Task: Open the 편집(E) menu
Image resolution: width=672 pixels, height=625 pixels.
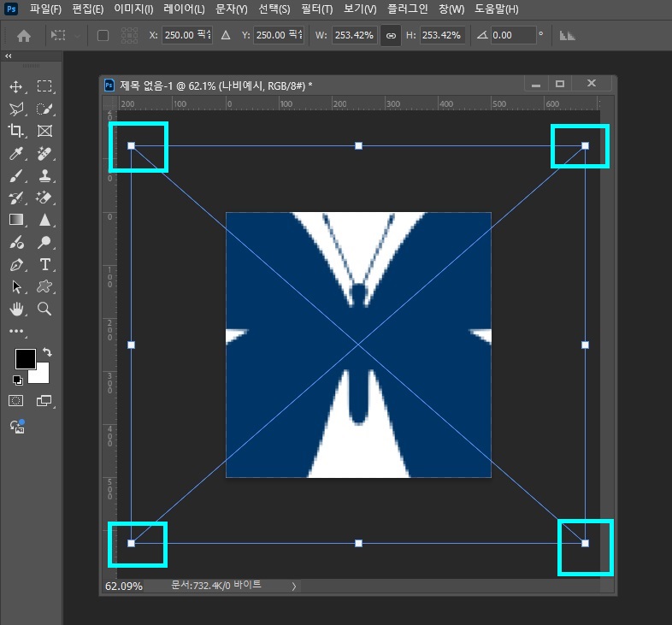Action: pos(88,9)
